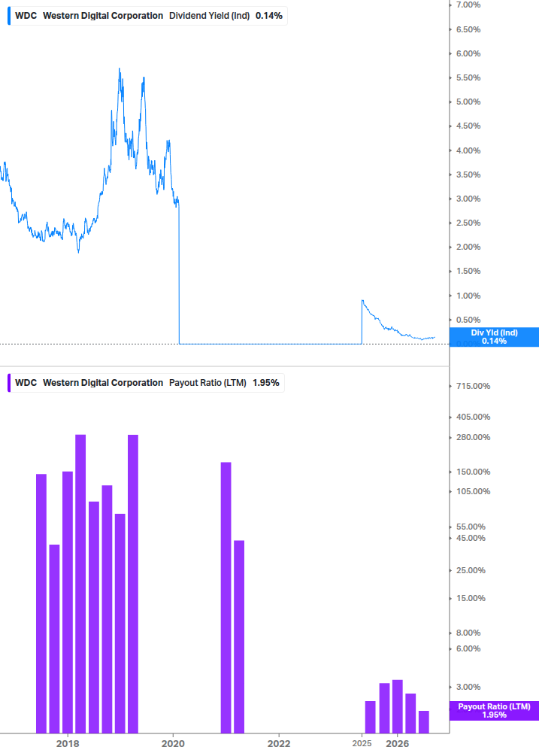Click the 2022 label on the time axis
This screenshot has width=539, height=756.
[x=279, y=743]
